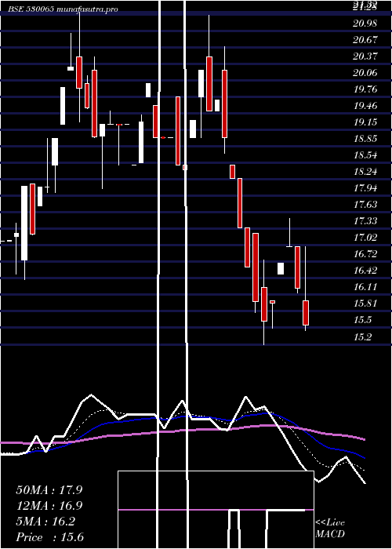Select the 19.15 price label
392x549 pixels.
(365, 122)
